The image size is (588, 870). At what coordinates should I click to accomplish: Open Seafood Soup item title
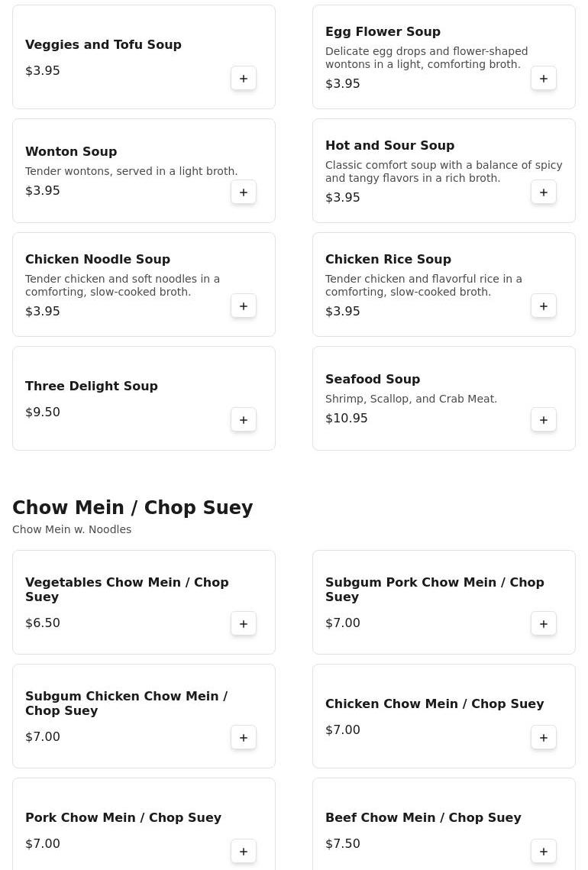(x=373, y=379)
